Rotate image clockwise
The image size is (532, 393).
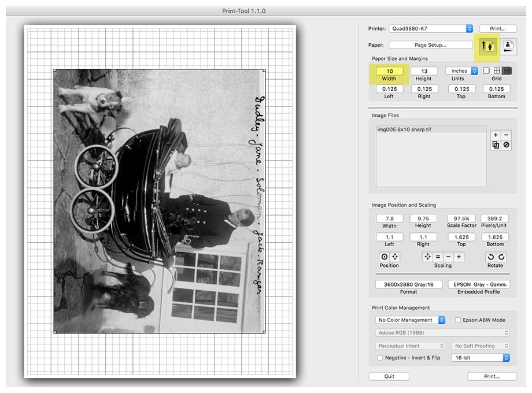[x=501, y=257]
